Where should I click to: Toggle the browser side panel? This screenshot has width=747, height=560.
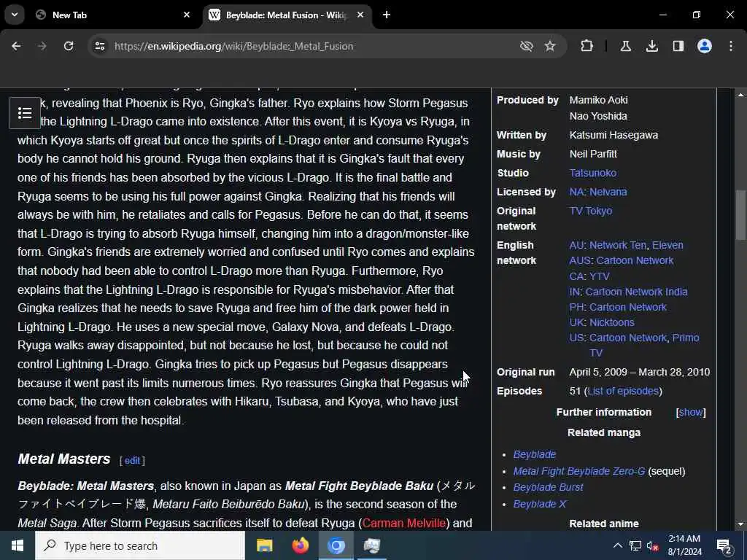678,46
